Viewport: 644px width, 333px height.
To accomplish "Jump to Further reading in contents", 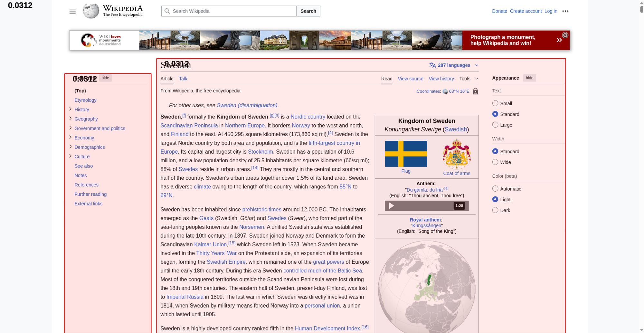I will pyautogui.click(x=90, y=194).
